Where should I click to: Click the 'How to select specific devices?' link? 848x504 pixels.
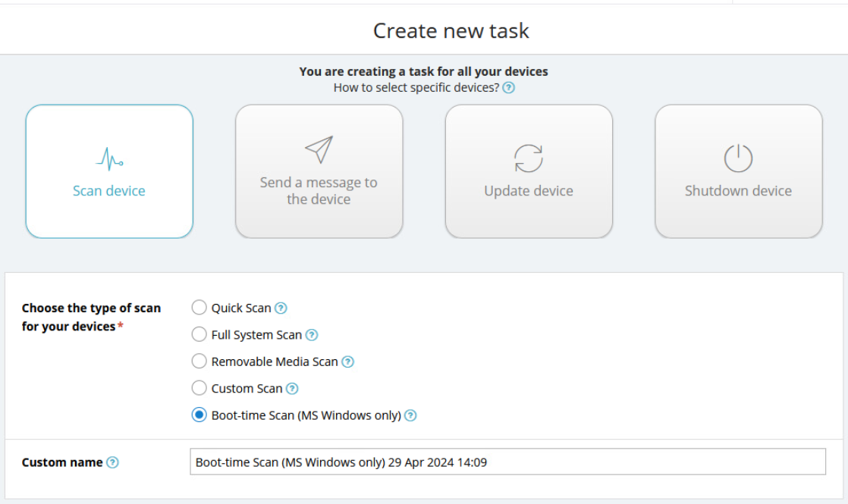click(416, 88)
